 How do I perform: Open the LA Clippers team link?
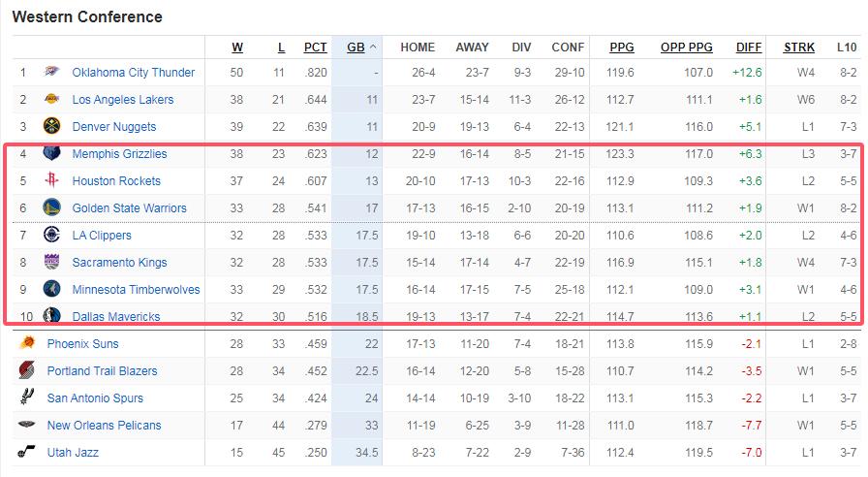tap(102, 236)
